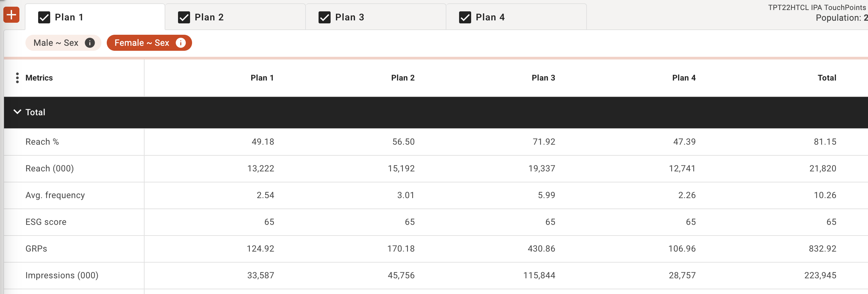Screen dimensions: 868x294
Task: Click the Total column header
Action: click(827, 78)
